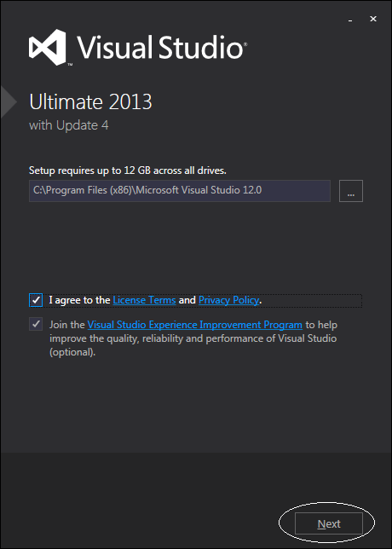Close the Visual Studio setup window
Image resolution: width=392 pixels, height=549 pixels.
point(373,19)
